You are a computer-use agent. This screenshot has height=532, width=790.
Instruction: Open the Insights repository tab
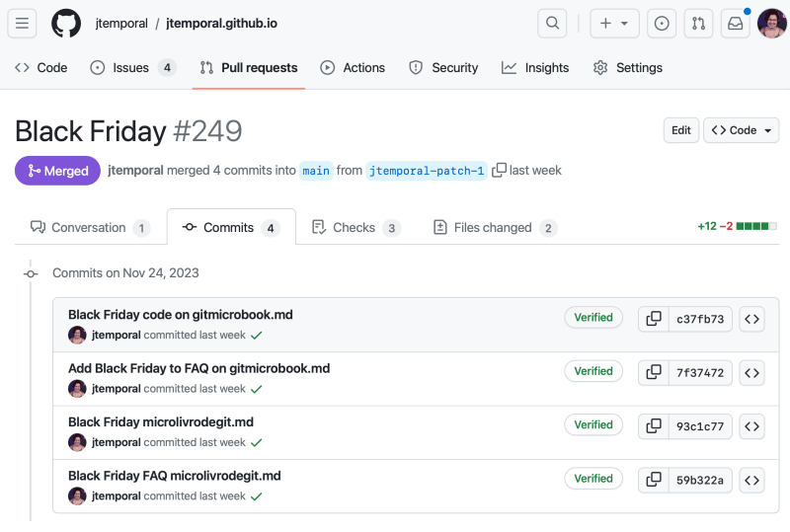coord(535,67)
